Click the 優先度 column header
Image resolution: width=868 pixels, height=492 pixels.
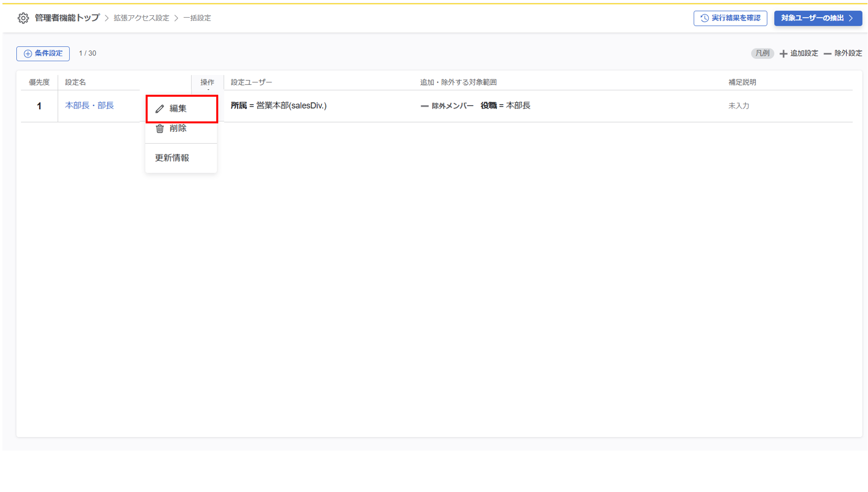pos(39,82)
